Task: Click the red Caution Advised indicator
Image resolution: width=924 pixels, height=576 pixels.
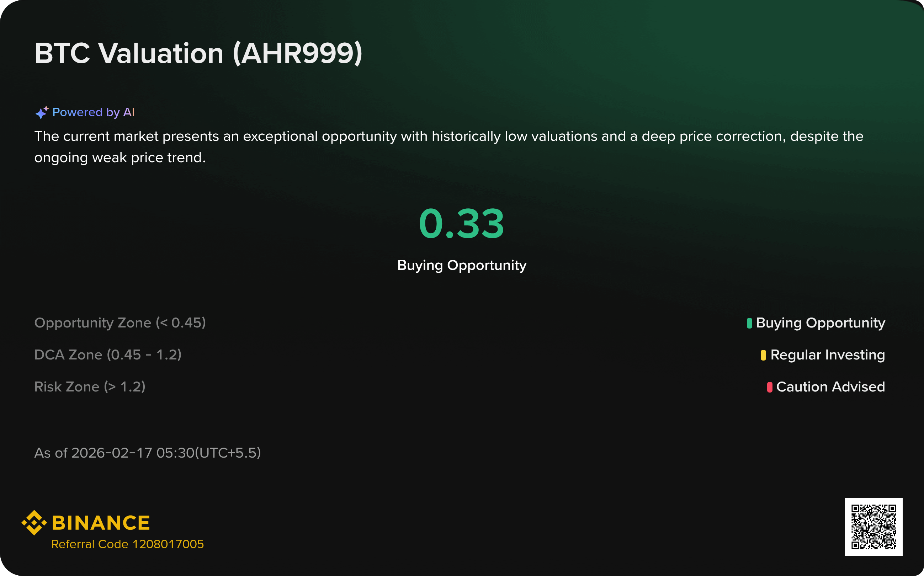Action: 769,387
